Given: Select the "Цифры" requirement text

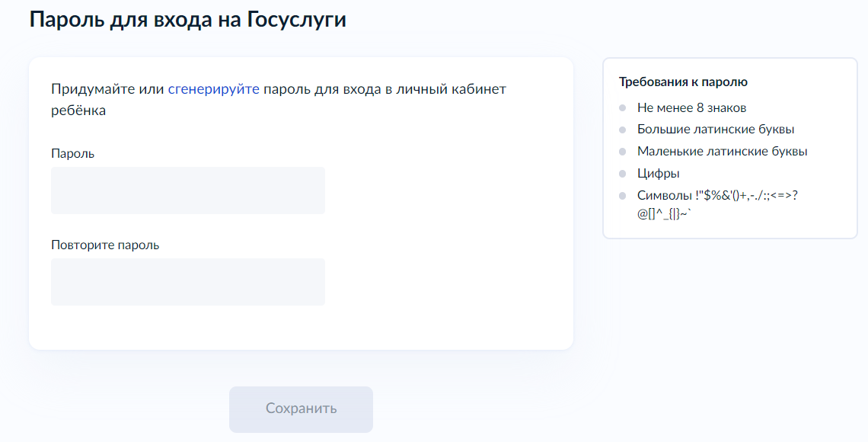Looking at the screenshot, I should tap(658, 173).
